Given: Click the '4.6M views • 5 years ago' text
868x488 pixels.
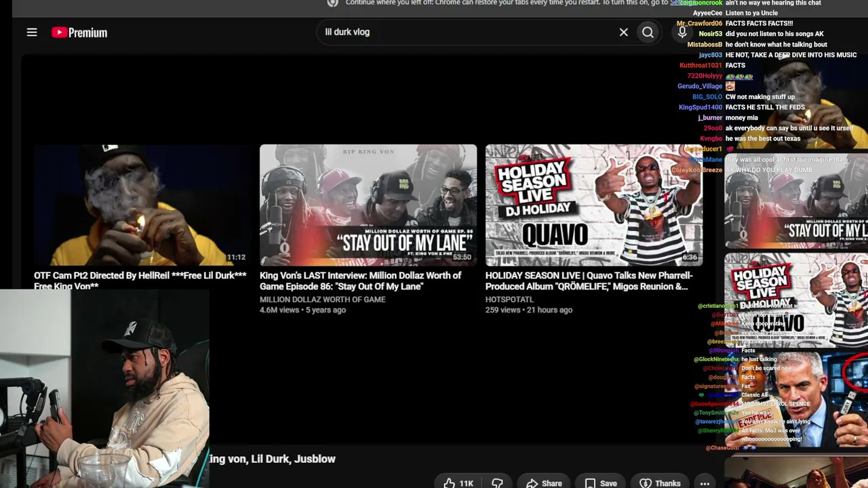Looking at the screenshot, I should point(302,310).
